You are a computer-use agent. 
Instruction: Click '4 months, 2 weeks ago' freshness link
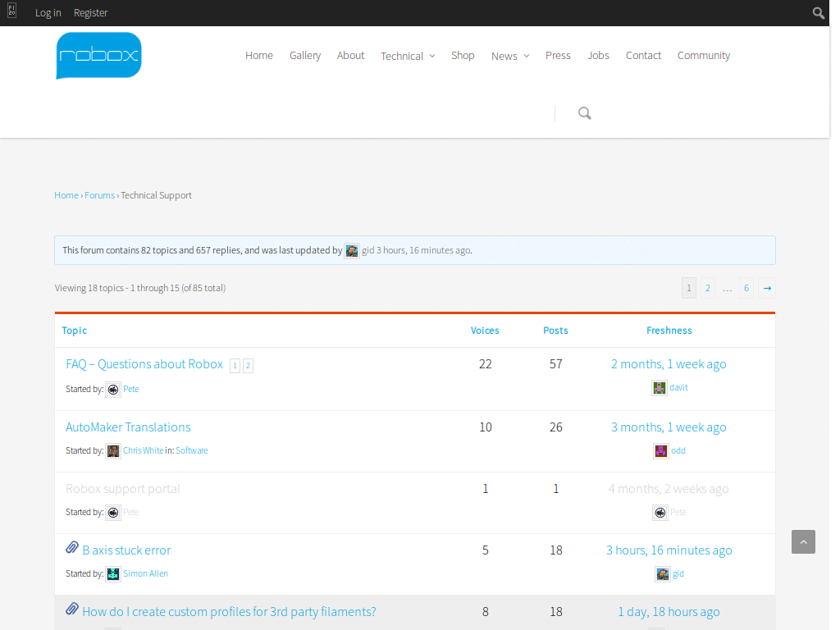click(x=669, y=489)
